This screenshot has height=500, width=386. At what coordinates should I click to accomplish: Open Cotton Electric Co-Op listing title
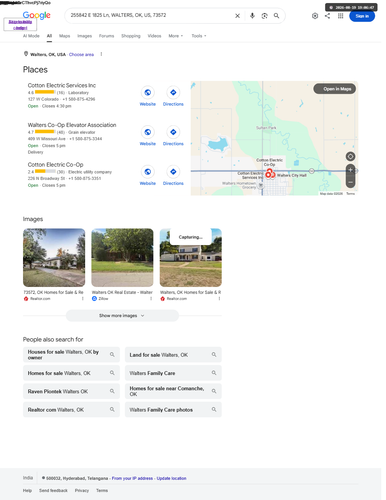click(x=55, y=165)
